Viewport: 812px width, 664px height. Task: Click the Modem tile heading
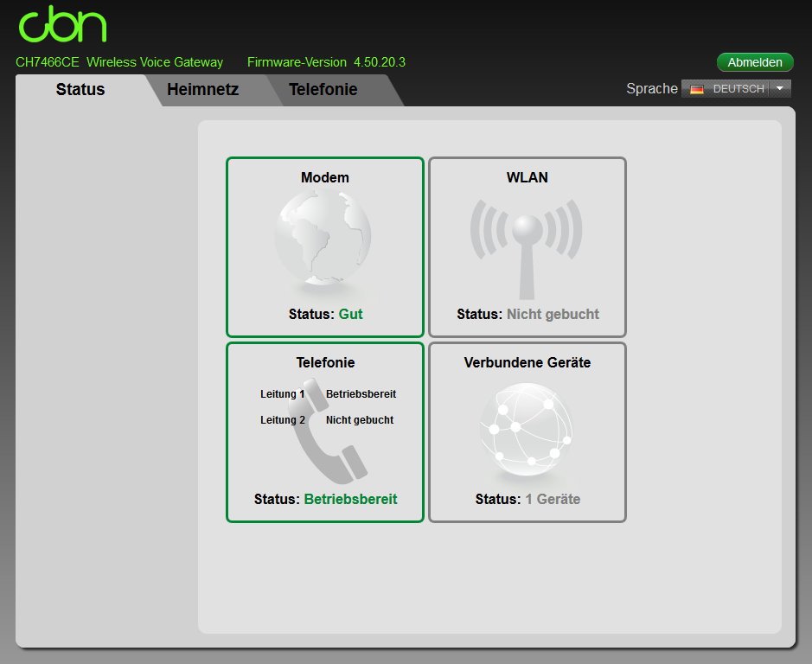325,177
